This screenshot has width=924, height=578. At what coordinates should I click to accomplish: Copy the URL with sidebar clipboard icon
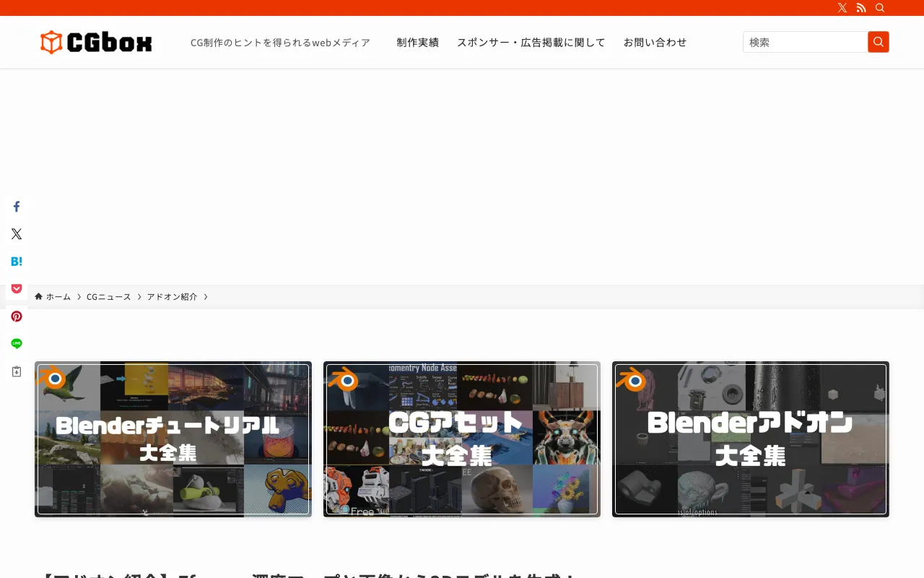coord(17,371)
